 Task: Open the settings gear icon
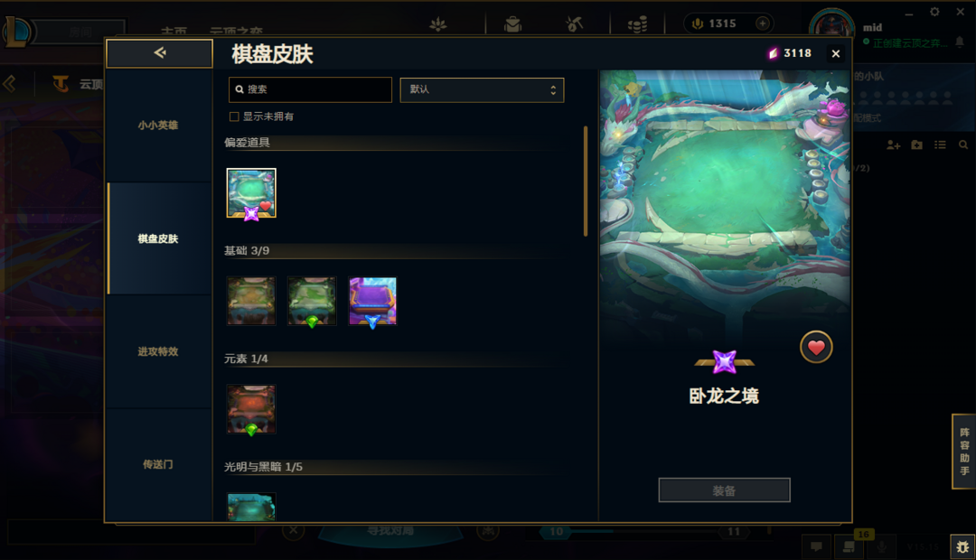[x=934, y=12]
